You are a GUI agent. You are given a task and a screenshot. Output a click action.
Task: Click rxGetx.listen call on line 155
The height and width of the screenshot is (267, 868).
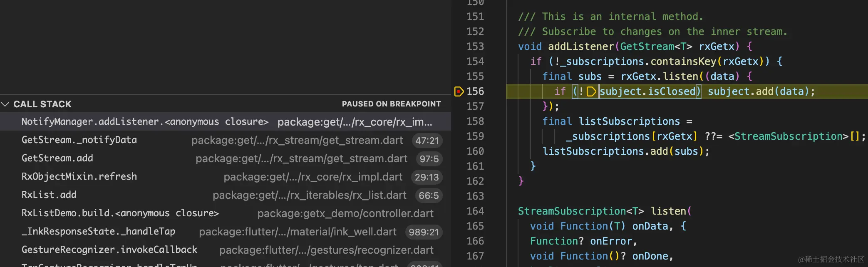pos(659,77)
